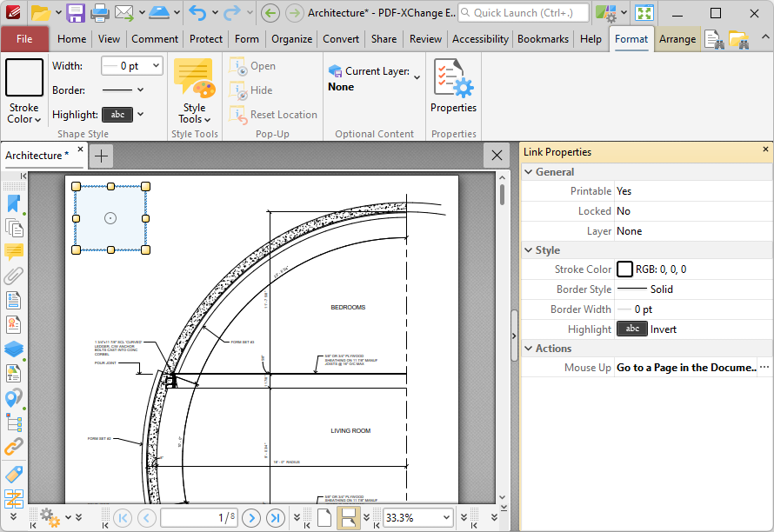Click the Highlight abc swatch in properties pane
774x532 pixels.
pos(632,329)
